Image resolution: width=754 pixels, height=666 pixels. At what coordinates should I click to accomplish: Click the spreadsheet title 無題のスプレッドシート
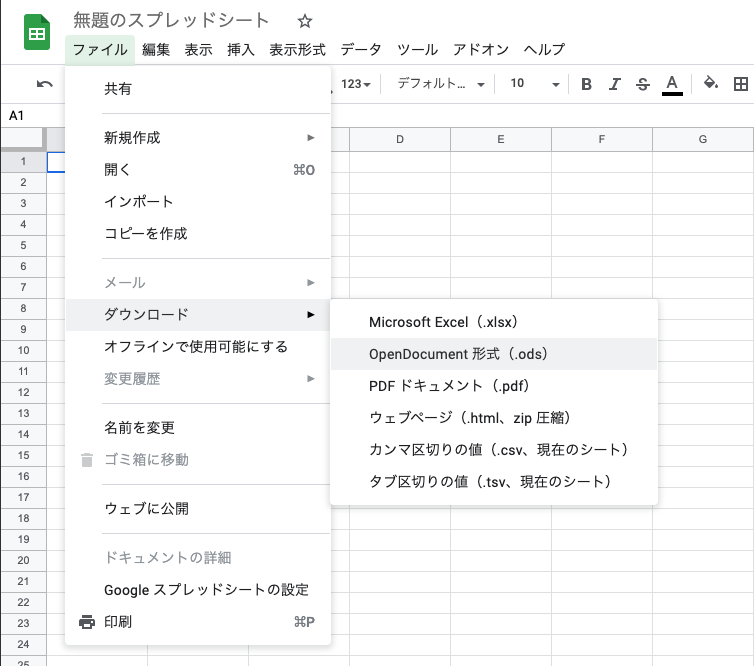pos(171,21)
